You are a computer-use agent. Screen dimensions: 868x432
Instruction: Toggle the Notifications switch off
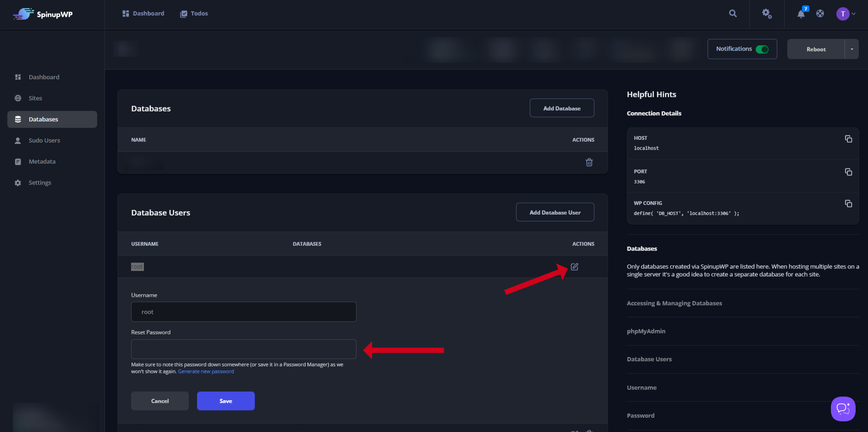[x=762, y=50]
